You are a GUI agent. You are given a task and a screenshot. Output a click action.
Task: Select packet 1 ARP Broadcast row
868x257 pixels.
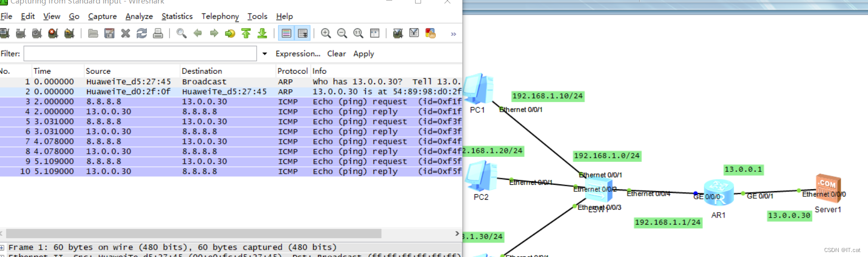(x=231, y=82)
